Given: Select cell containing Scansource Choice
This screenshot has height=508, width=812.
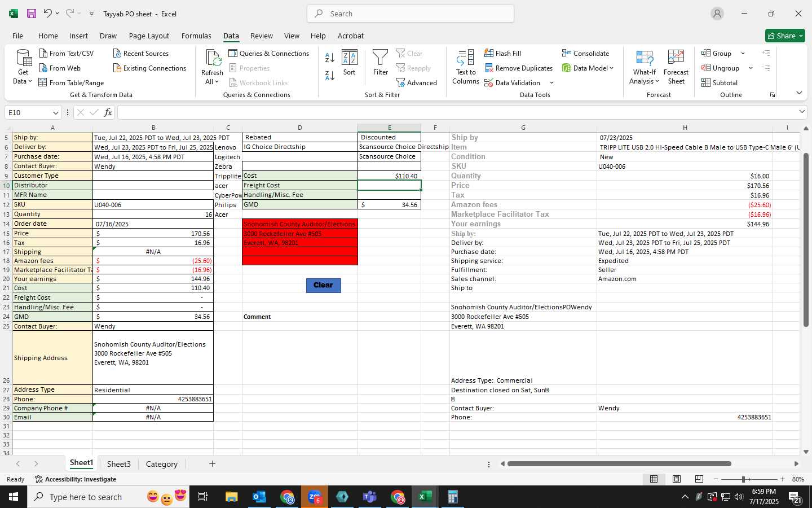Looking at the screenshot, I should tap(389, 156).
